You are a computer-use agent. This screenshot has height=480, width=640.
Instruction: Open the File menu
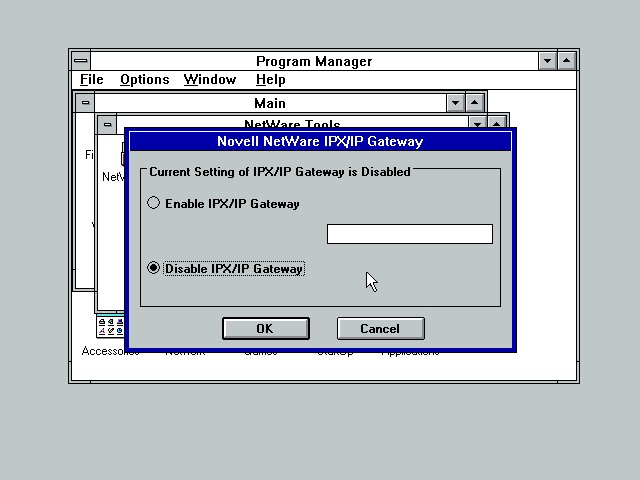(x=91, y=80)
